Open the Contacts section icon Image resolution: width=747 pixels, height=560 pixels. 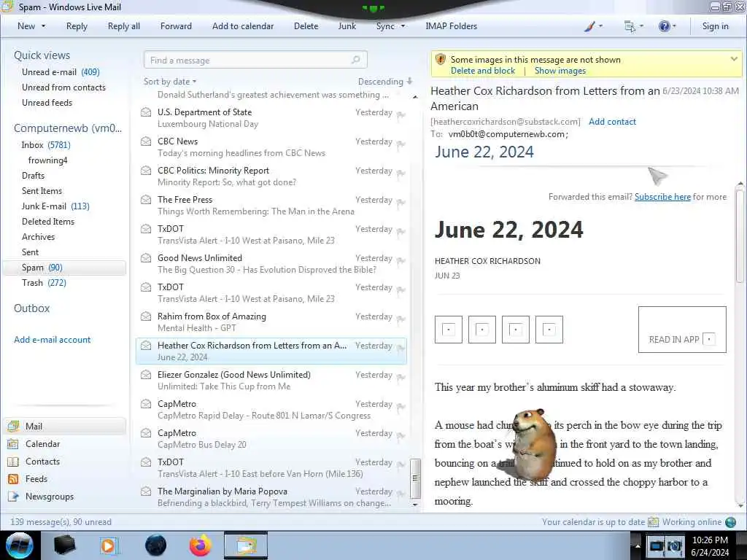click(13, 462)
